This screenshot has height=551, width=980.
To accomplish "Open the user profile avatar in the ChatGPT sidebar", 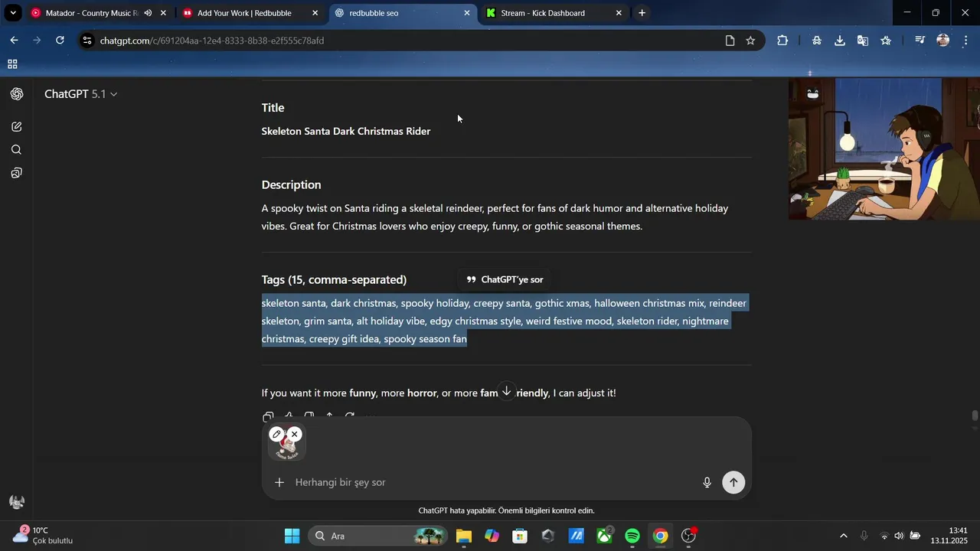I will coord(17,502).
